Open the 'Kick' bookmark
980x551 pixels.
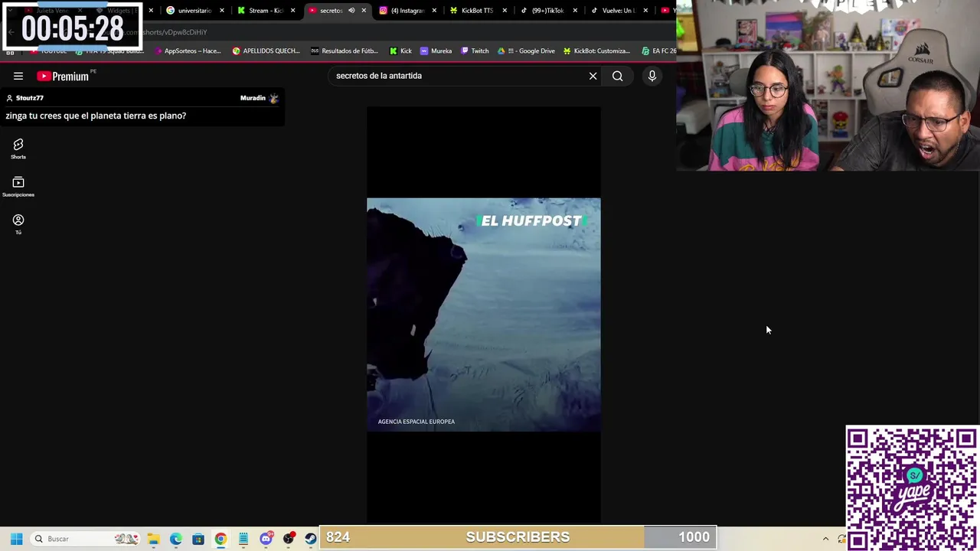coord(400,51)
